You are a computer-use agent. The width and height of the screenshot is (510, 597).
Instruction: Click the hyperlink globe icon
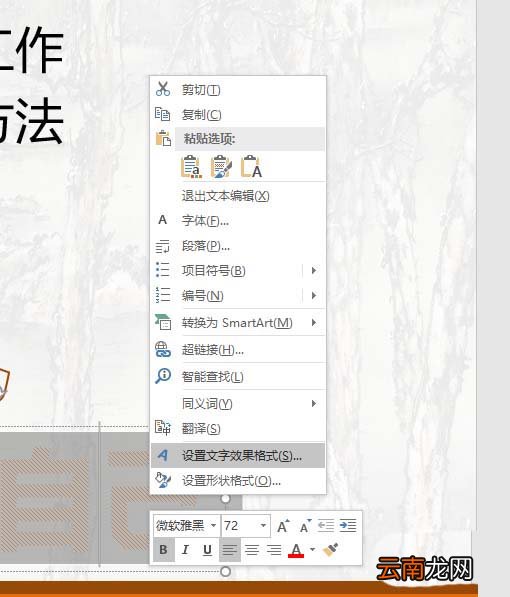(x=163, y=350)
